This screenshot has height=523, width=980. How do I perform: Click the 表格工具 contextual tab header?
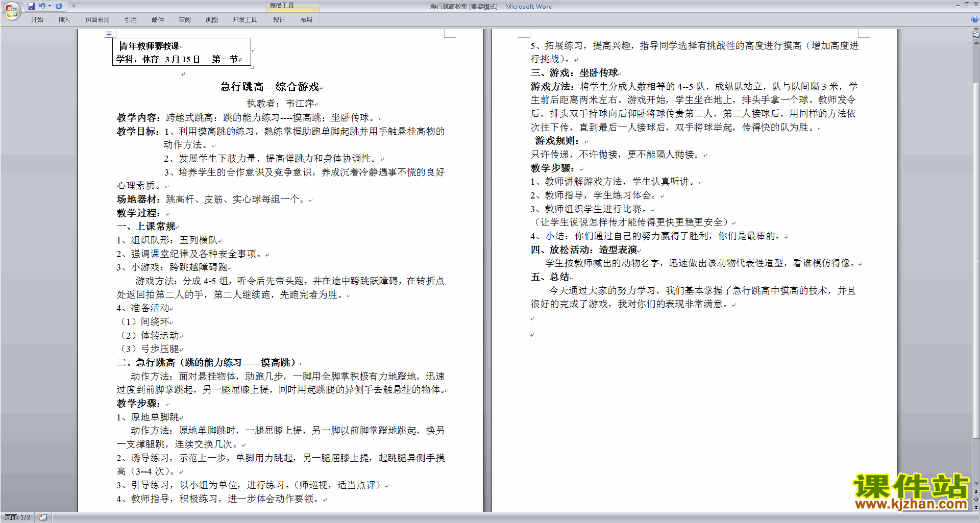282,6
